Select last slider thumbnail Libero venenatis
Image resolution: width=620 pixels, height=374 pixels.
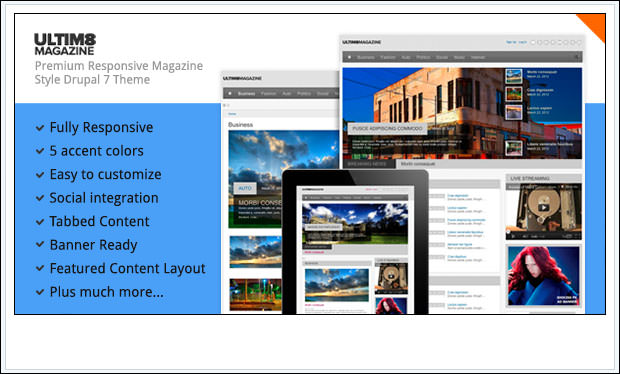[x=514, y=148]
